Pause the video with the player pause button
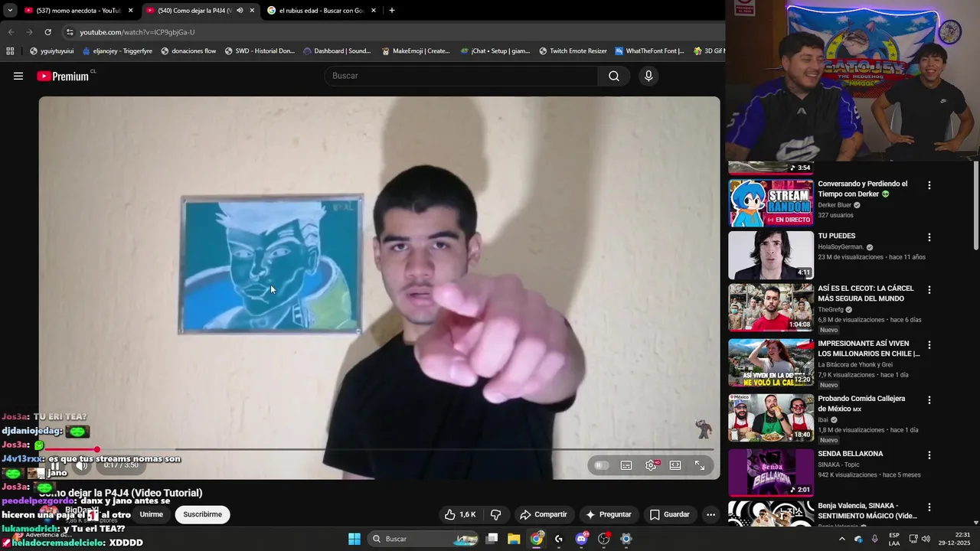This screenshot has height=551, width=980. point(55,465)
